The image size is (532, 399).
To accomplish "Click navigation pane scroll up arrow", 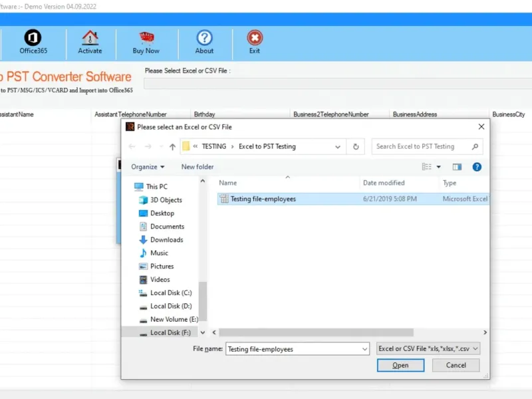I will coord(203,181).
